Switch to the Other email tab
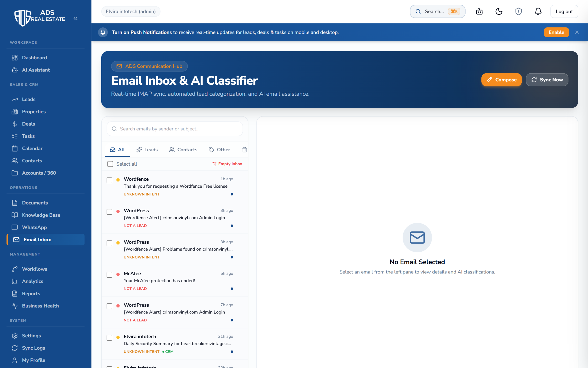 point(219,150)
